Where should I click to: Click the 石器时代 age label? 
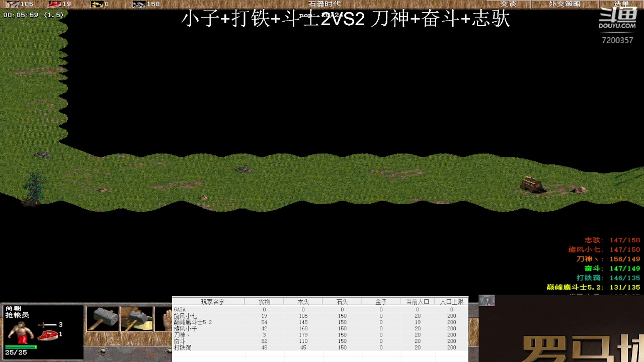pos(325,4)
